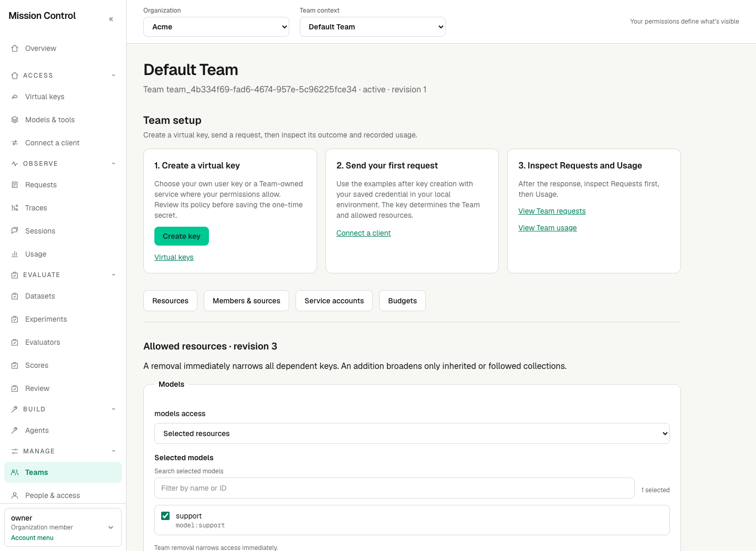Select Teams in the sidebar
The width and height of the screenshot is (756, 551).
[63, 472]
